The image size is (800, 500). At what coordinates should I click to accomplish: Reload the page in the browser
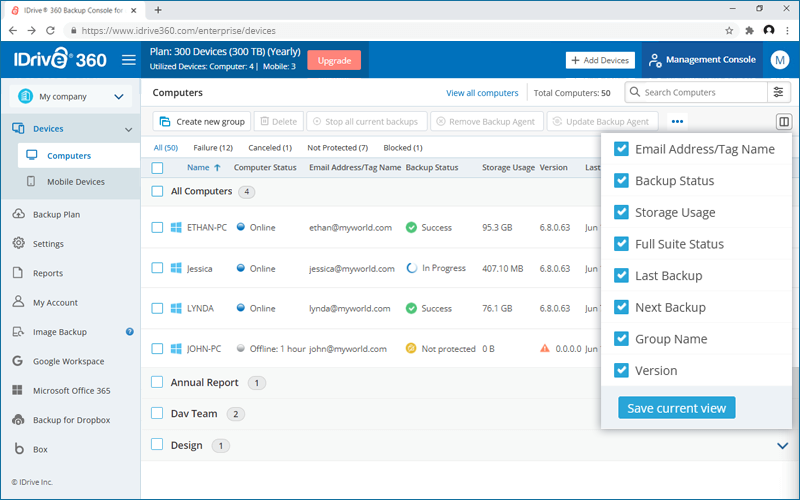[50, 31]
